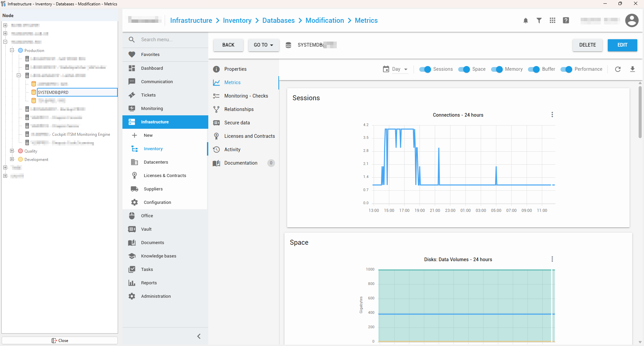Open the notifications bell icon

coord(526,20)
